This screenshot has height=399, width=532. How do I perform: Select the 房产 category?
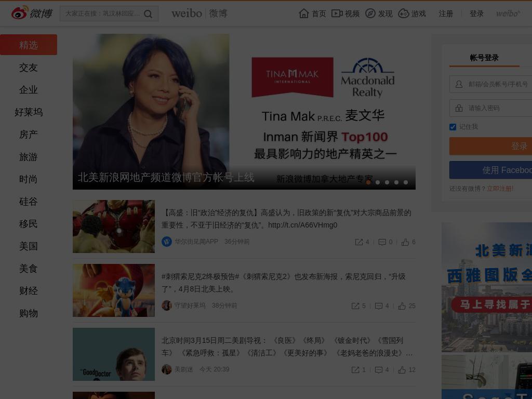(x=29, y=135)
